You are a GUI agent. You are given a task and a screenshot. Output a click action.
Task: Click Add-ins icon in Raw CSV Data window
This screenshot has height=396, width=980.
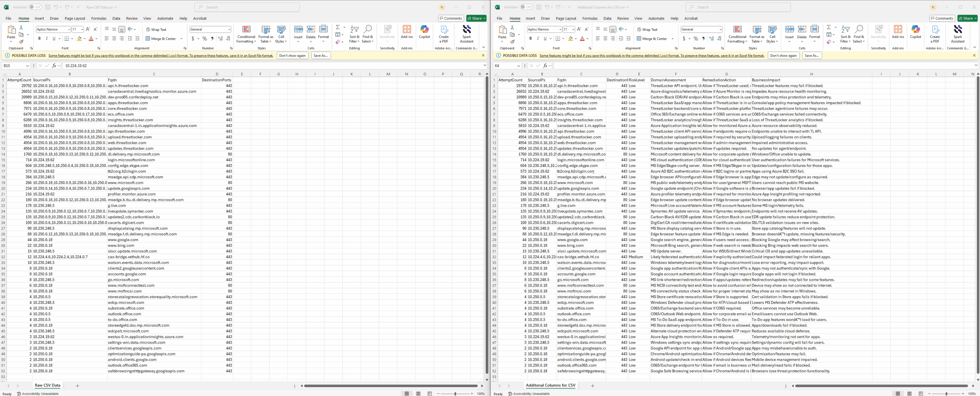click(407, 32)
